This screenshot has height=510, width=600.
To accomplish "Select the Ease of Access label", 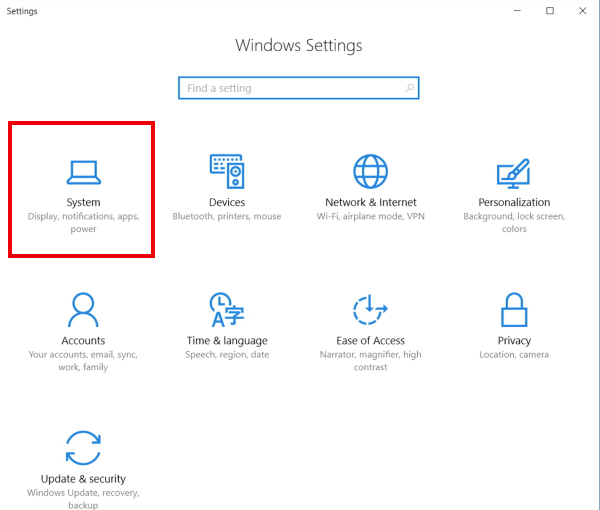I will [x=370, y=341].
